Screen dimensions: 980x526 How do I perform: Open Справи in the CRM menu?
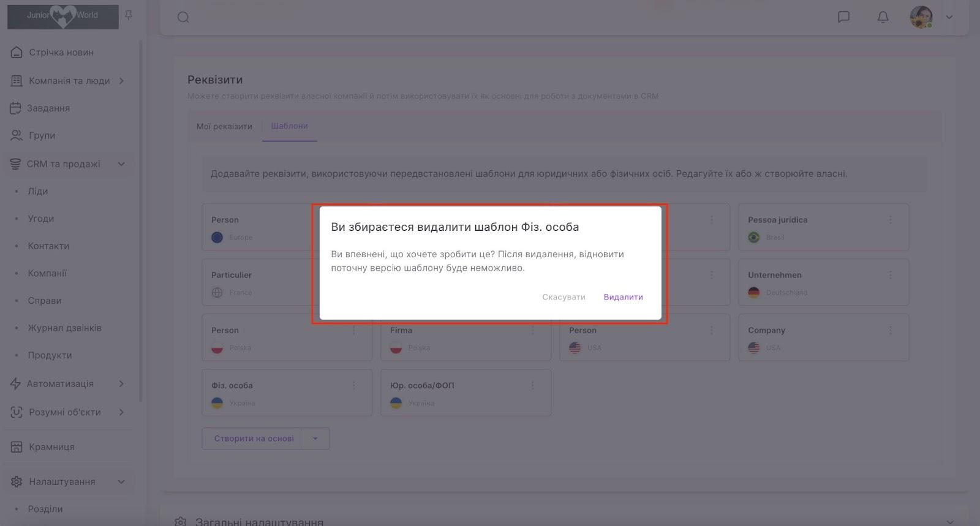(45, 301)
